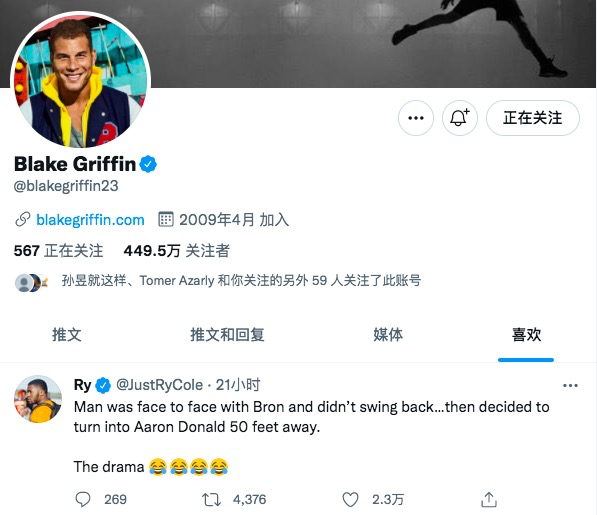Open the @JustRyCole profile handle
597x515 pixels.
(x=159, y=385)
